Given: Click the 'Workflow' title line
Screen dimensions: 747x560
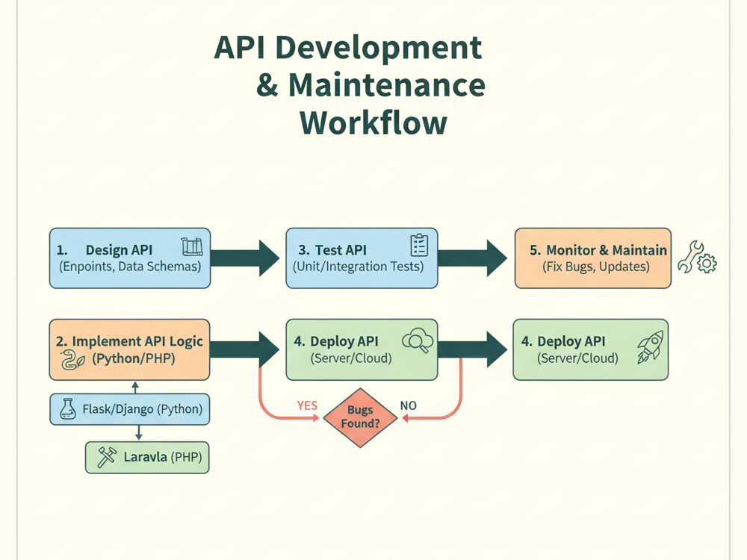Looking at the screenshot, I should coord(373,123).
